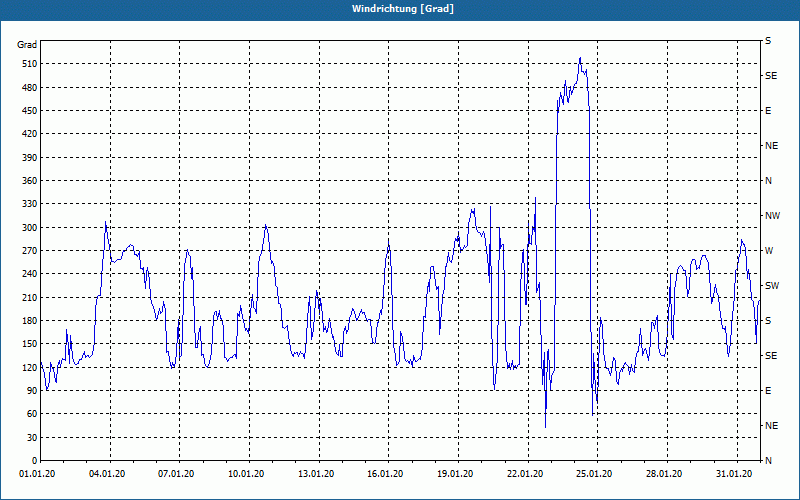Select the x-axis date 04.01.20

click(x=107, y=474)
